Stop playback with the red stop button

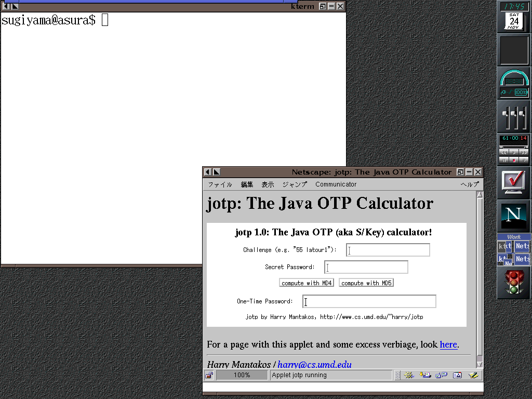514,160
